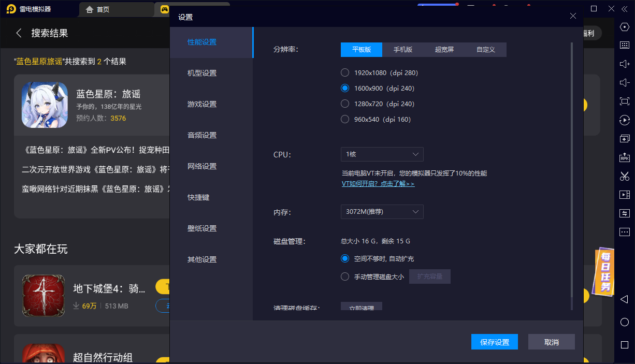The height and width of the screenshot is (364, 635).
Task: Tap the Android recent apps square button
Action: click(624, 345)
